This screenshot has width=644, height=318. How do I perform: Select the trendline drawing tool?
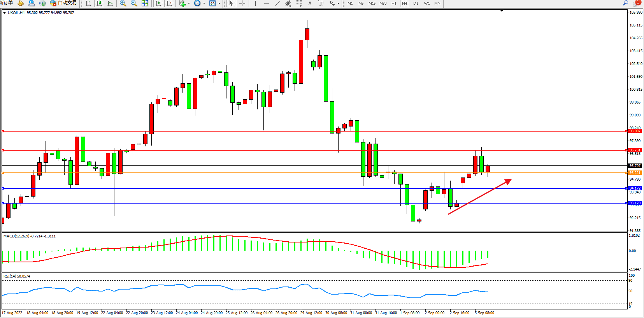277,4
